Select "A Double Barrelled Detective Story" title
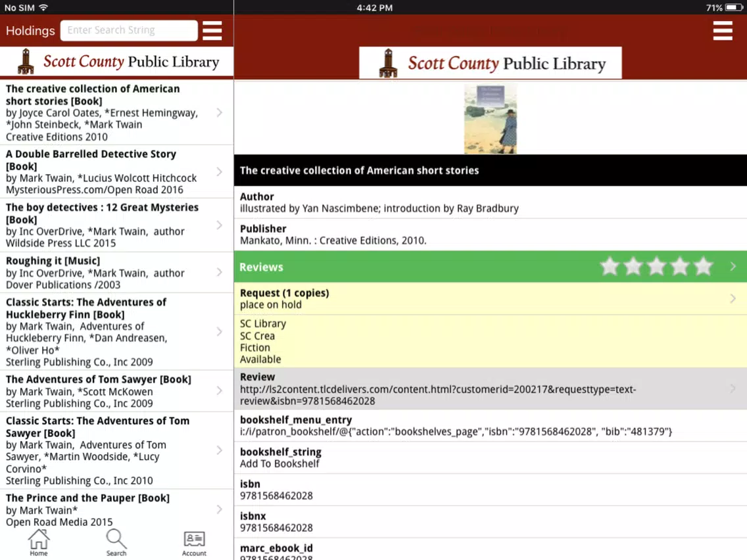The width and height of the screenshot is (747, 560). 91,160
